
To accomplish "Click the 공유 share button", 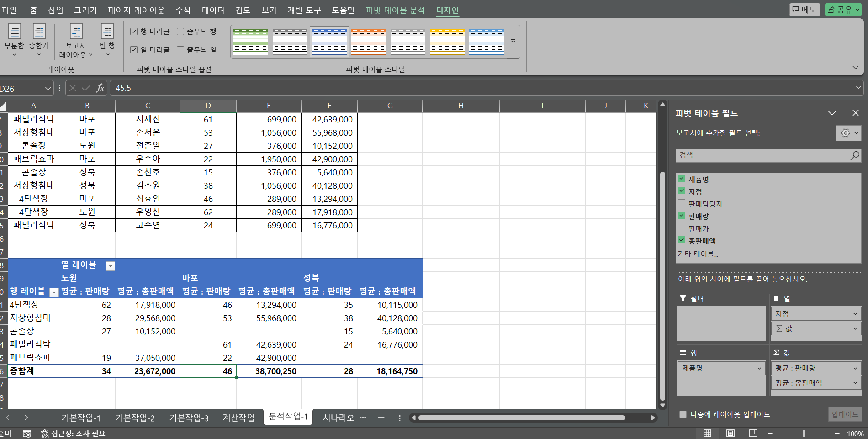I will tap(842, 10).
